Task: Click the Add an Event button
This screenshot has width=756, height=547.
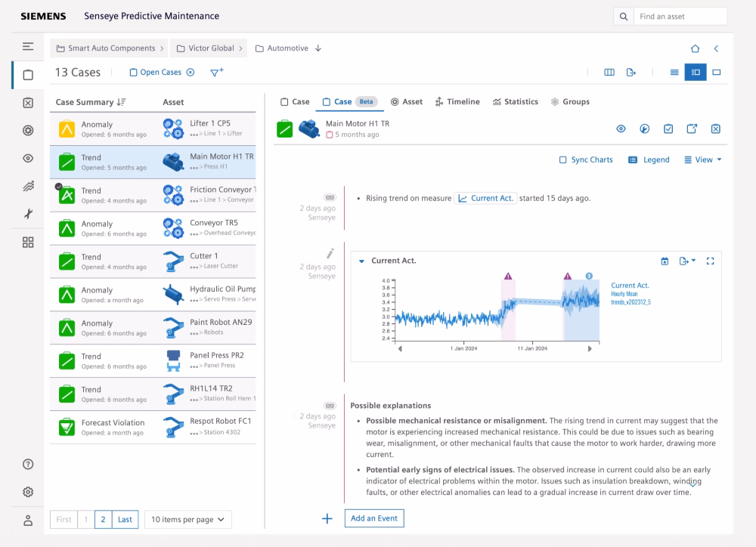Action: [x=374, y=518]
